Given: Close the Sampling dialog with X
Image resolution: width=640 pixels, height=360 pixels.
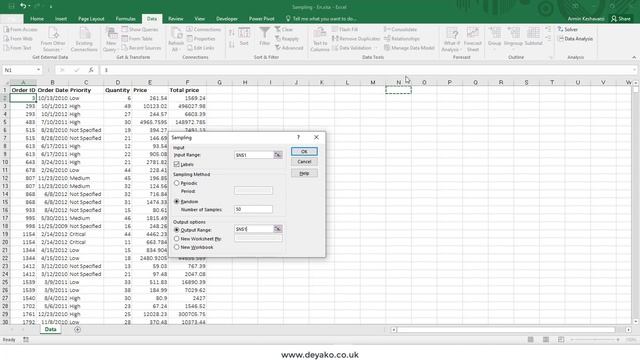Looking at the screenshot, I should tap(316, 138).
